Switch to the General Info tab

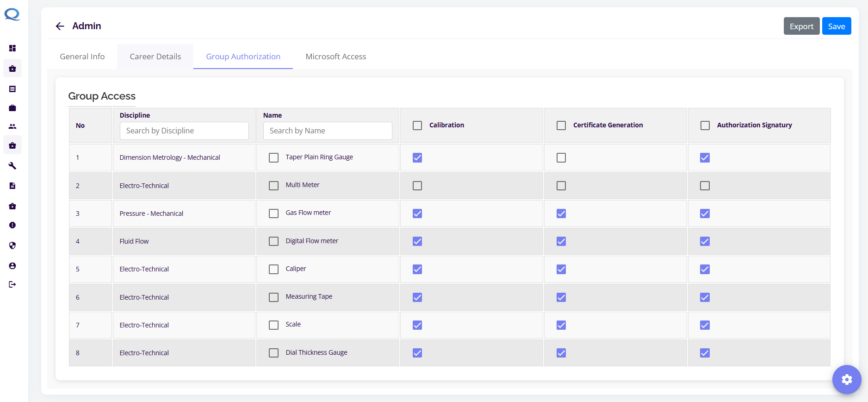click(82, 57)
